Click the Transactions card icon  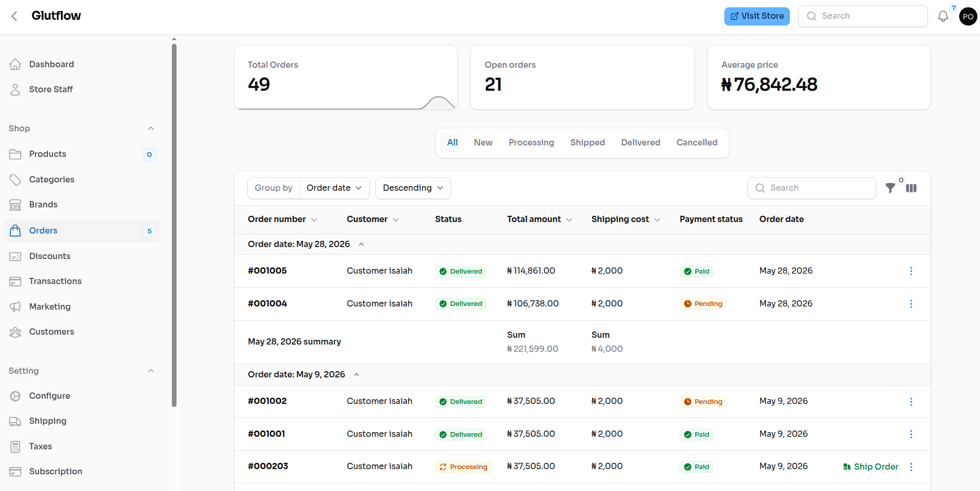[x=16, y=281]
